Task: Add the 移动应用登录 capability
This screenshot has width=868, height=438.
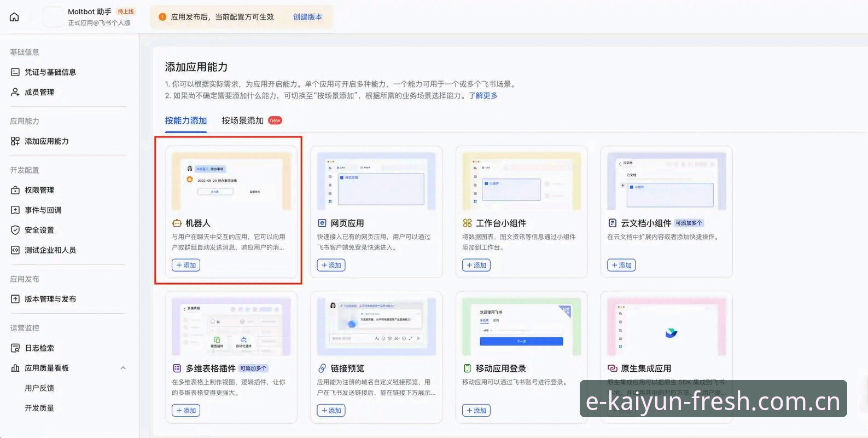Action: pos(476,410)
